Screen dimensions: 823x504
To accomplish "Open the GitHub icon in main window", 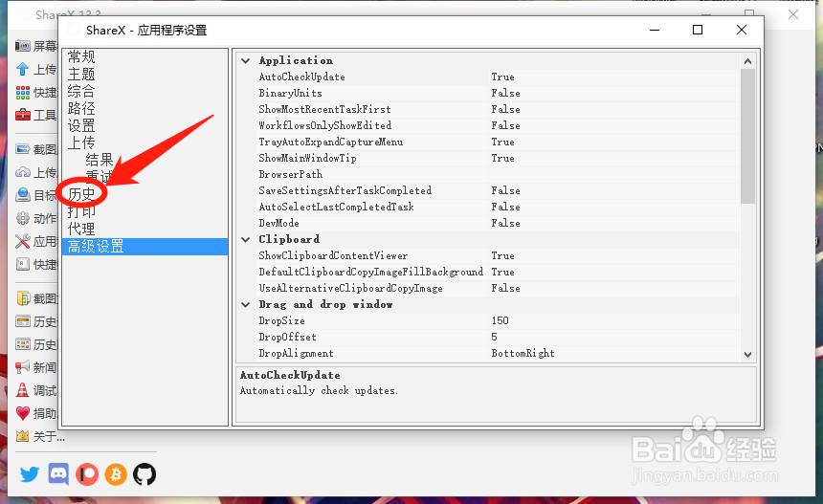I will click(x=145, y=474).
